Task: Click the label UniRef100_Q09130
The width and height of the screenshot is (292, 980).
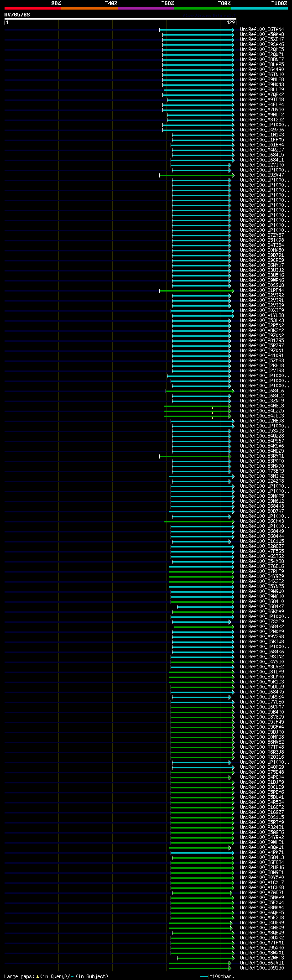Action: coord(262,968)
